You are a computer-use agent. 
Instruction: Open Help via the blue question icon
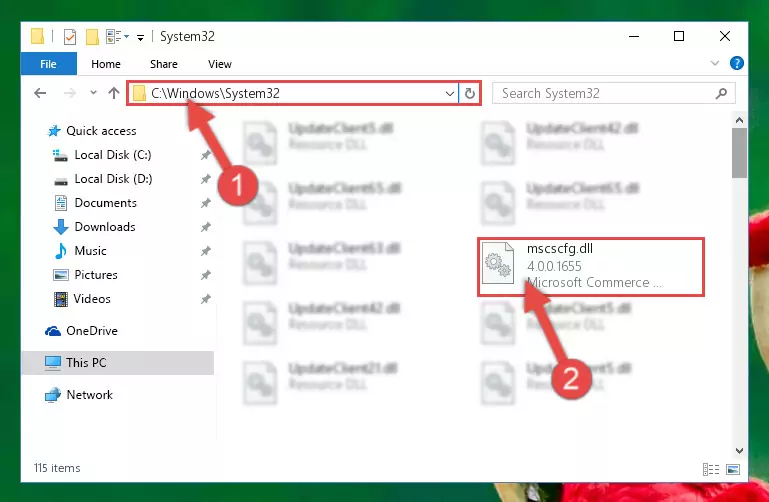pyautogui.click(x=737, y=63)
